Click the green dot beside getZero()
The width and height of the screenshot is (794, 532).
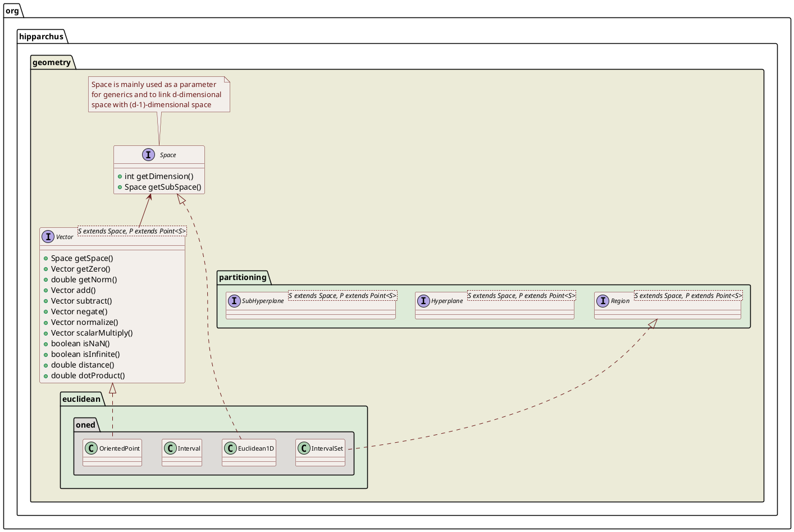45,269
